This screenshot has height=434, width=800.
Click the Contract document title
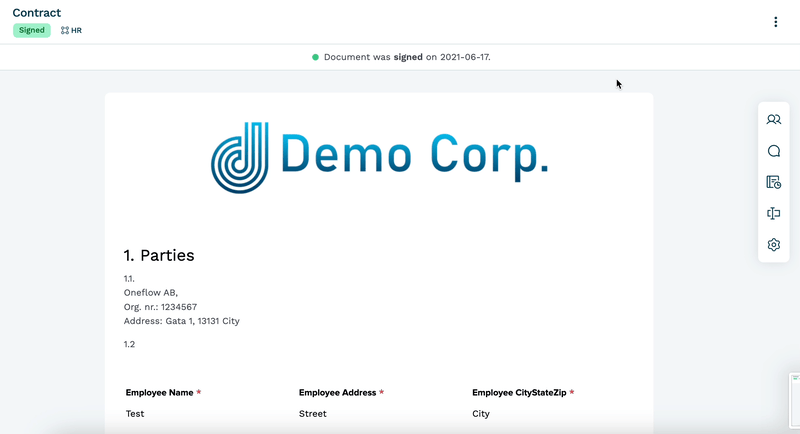click(x=37, y=13)
